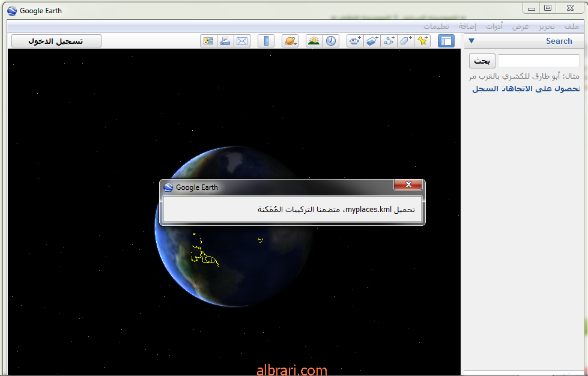This screenshot has width=588, height=376.
Task: Open the إضافة menu
Action: [x=468, y=26]
